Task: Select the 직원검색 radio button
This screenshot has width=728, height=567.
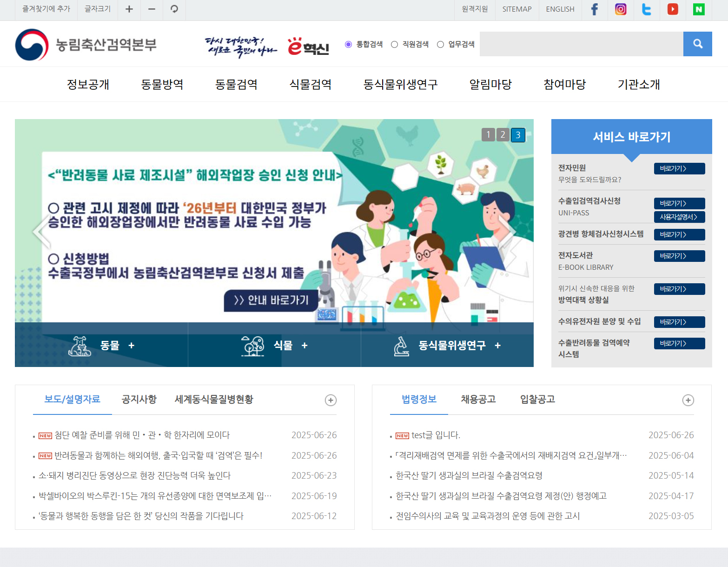Action: tap(394, 44)
